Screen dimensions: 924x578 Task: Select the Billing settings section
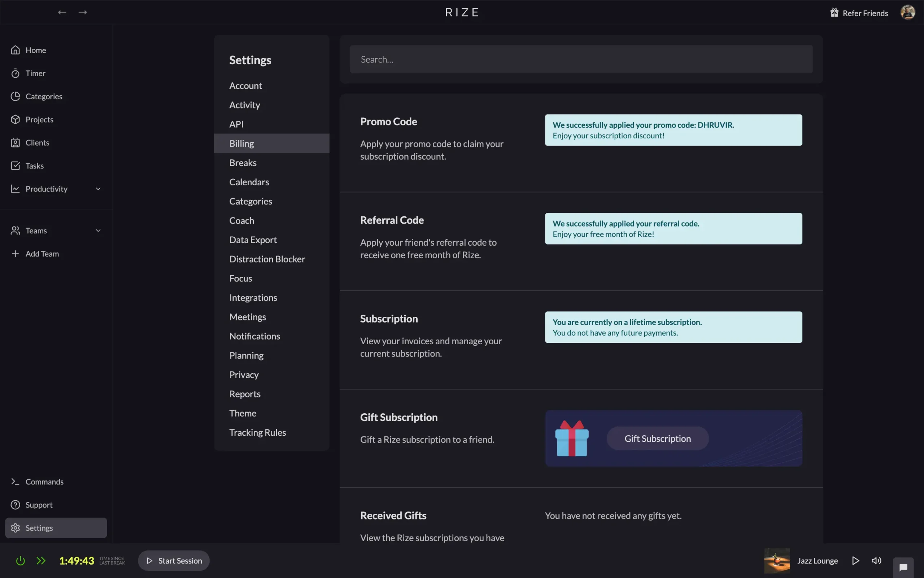(271, 143)
